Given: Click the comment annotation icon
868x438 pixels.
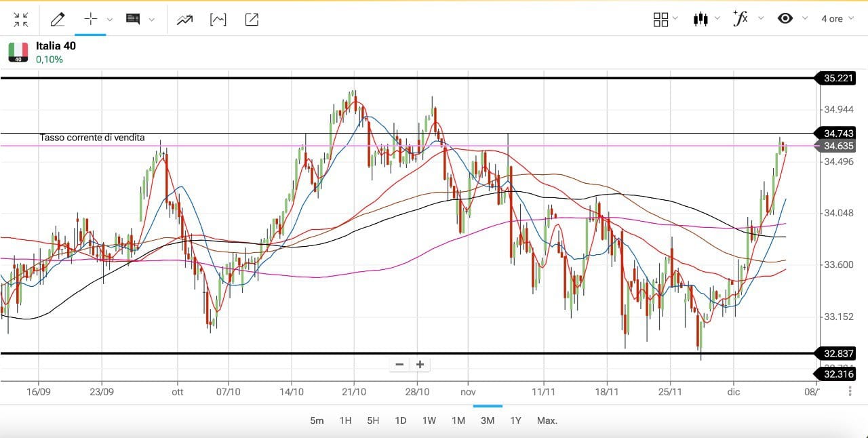Looking at the screenshot, I should tap(133, 19).
